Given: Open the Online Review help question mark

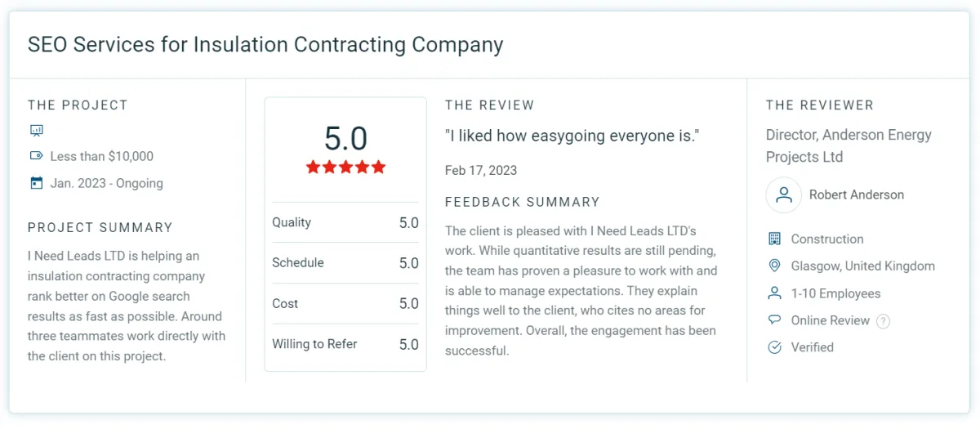Looking at the screenshot, I should (883, 321).
